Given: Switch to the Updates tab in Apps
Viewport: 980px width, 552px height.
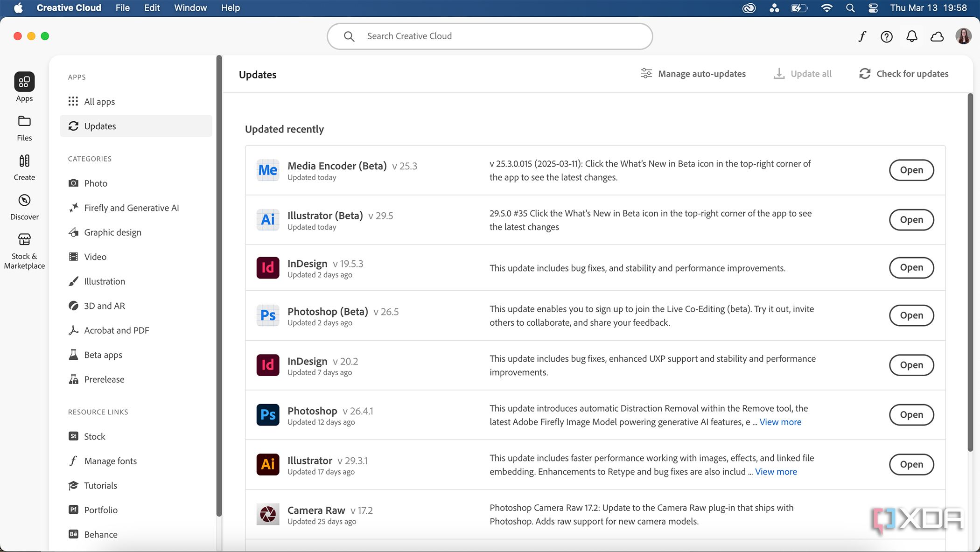Looking at the screenshot, I should coord(99,126).
